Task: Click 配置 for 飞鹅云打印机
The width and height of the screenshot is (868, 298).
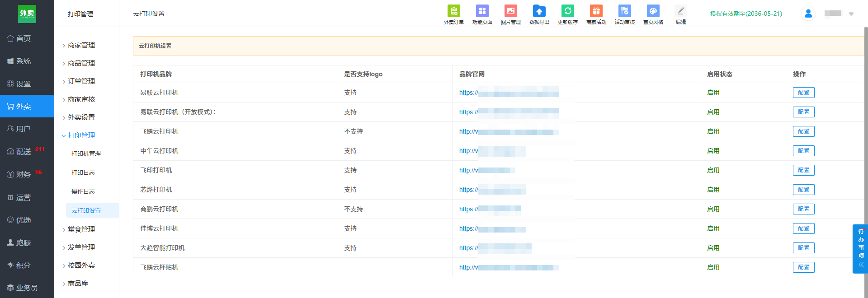Action: tap(803, 131)
